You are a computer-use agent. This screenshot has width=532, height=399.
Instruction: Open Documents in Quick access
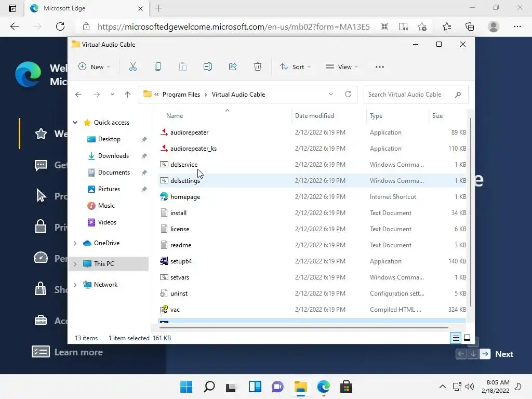(x=114, y=172)
